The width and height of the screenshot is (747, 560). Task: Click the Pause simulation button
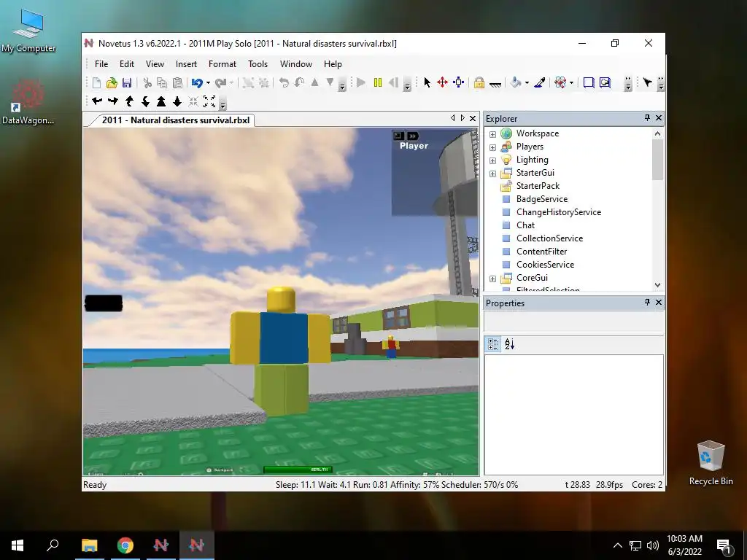[x=378, y=82]
